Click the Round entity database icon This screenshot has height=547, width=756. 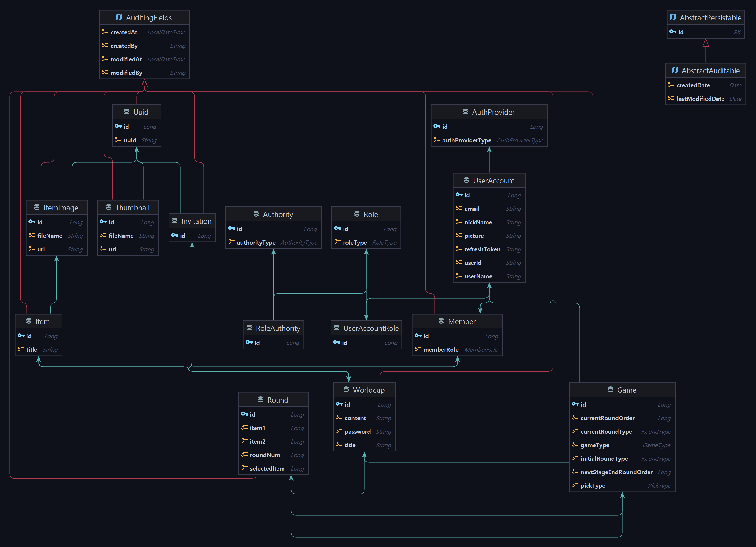pyautogui.click(x=260, y=400)
